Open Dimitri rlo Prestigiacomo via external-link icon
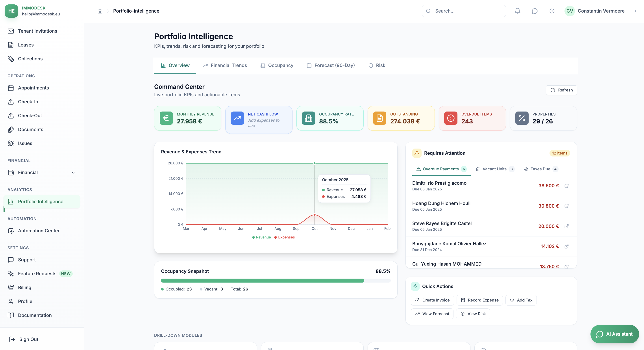 click(x=567, y=186)
